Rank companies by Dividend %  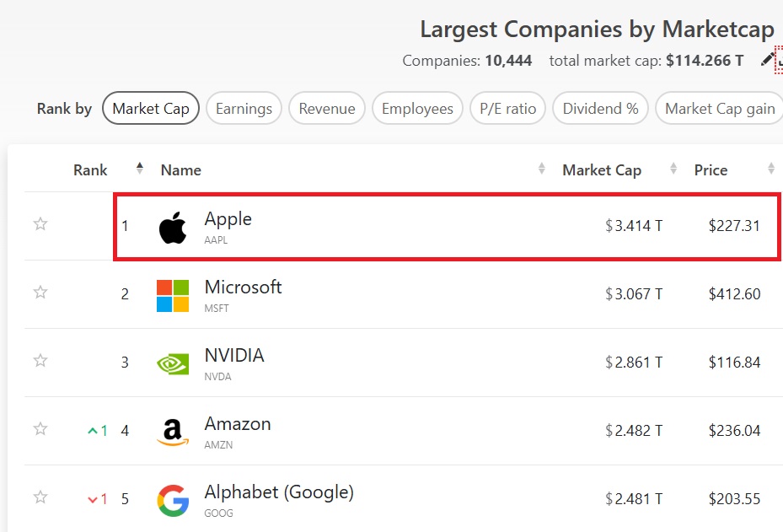pyautogui.click(x=600, y=109)
